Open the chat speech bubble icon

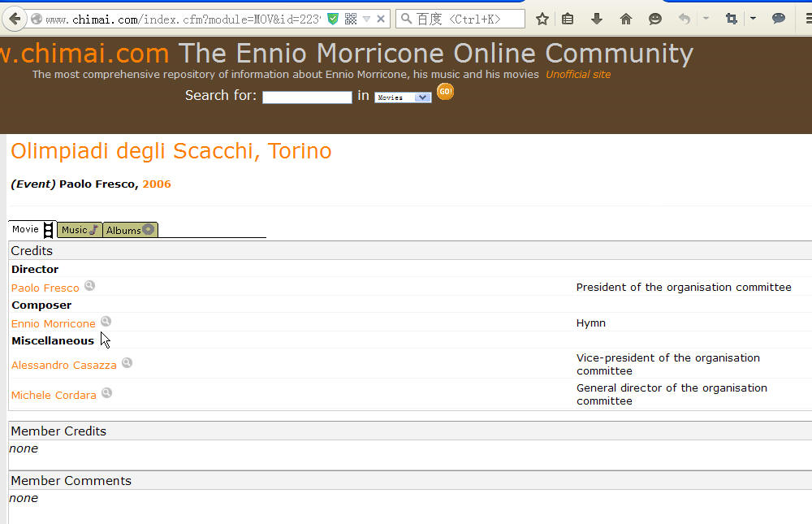pyautogui.click(x=779, y=19)
